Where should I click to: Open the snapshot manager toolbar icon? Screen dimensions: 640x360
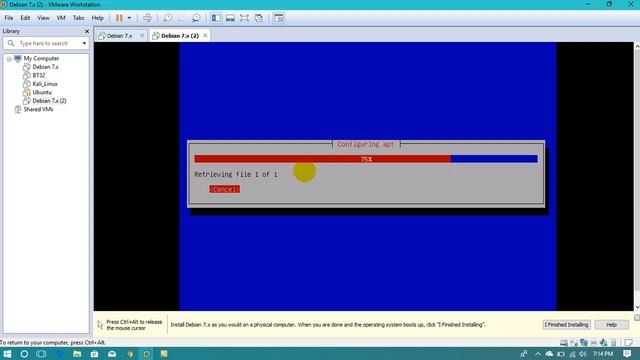(196, 18)
